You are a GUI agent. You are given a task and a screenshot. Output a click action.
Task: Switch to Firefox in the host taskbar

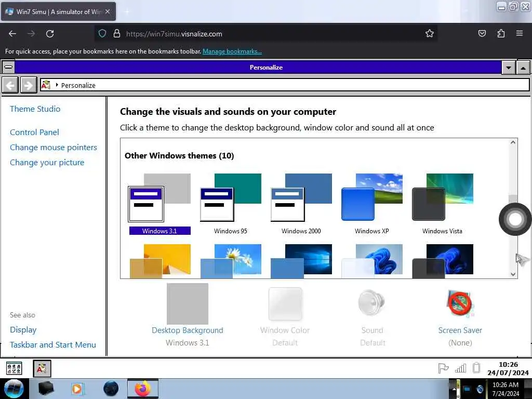(143, 389)
